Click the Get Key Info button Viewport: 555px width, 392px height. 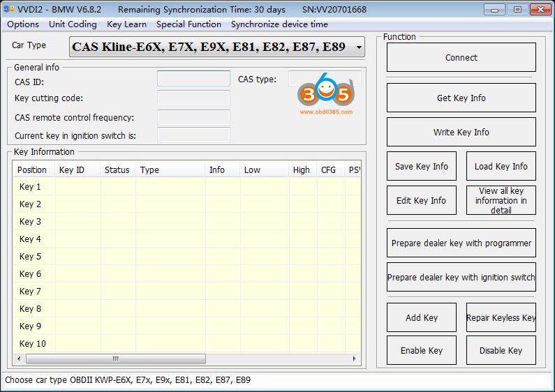click(x=461, y=98)
